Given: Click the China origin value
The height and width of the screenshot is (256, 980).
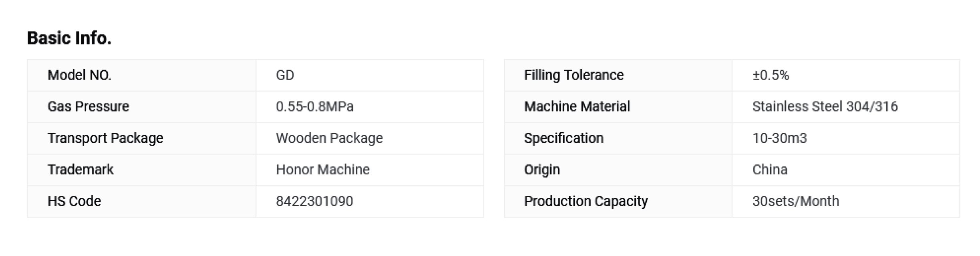Looking at the screenshot, I should coord(770,170).
